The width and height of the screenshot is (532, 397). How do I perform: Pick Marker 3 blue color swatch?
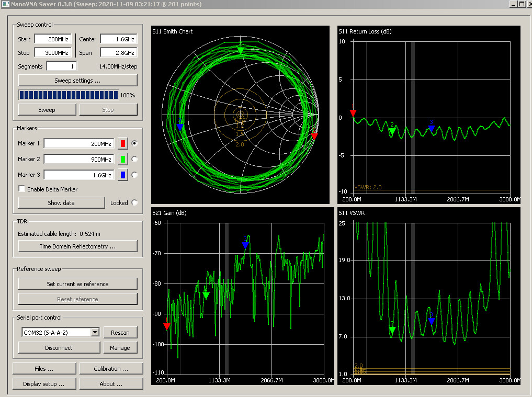tap(123, 175)
